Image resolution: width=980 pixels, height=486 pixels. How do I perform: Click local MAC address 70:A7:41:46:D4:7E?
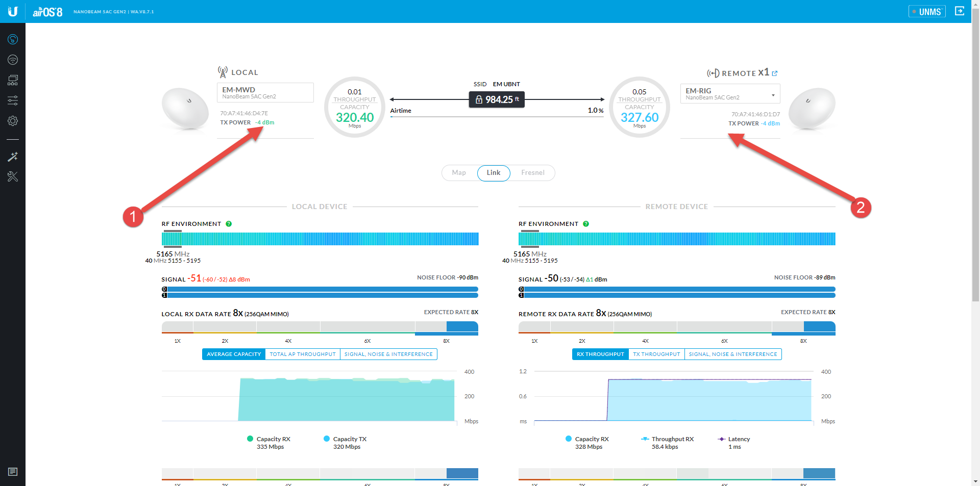pos(244,113)
